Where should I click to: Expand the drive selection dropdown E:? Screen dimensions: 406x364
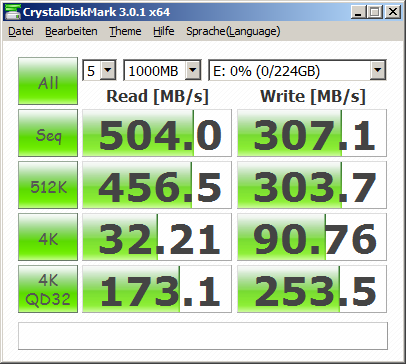click(x=378, y=70)
